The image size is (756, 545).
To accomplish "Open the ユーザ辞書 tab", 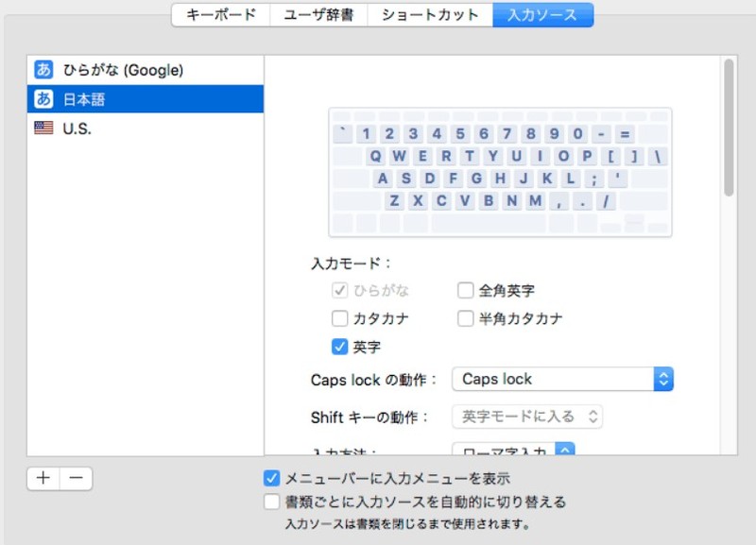I will pyautogui.click(x=318, y=14).
